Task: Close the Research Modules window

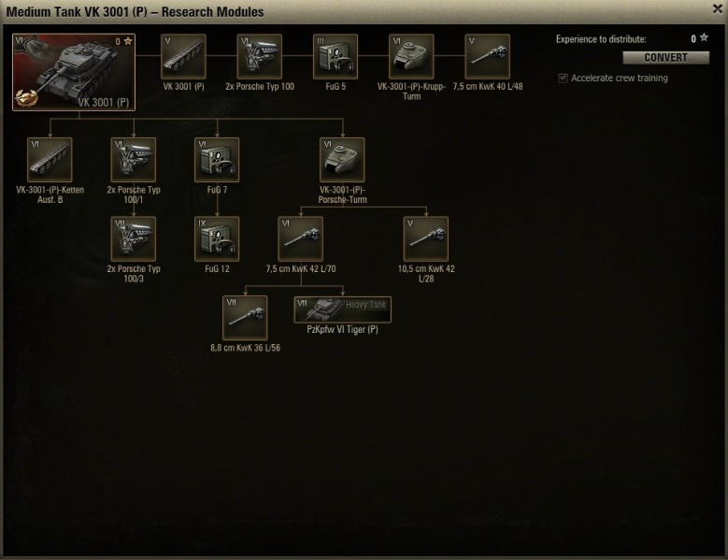Action: (718, 8)
